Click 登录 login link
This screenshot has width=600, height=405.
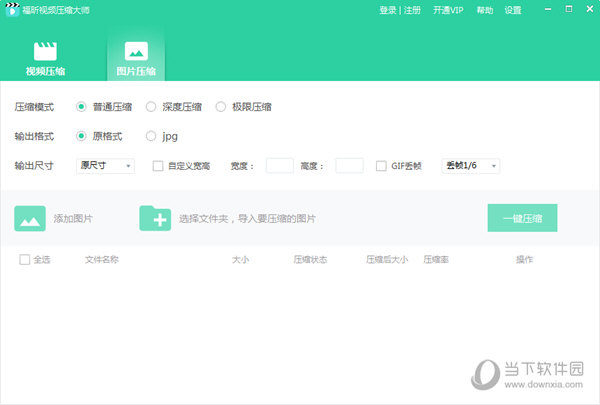point(388,10)
